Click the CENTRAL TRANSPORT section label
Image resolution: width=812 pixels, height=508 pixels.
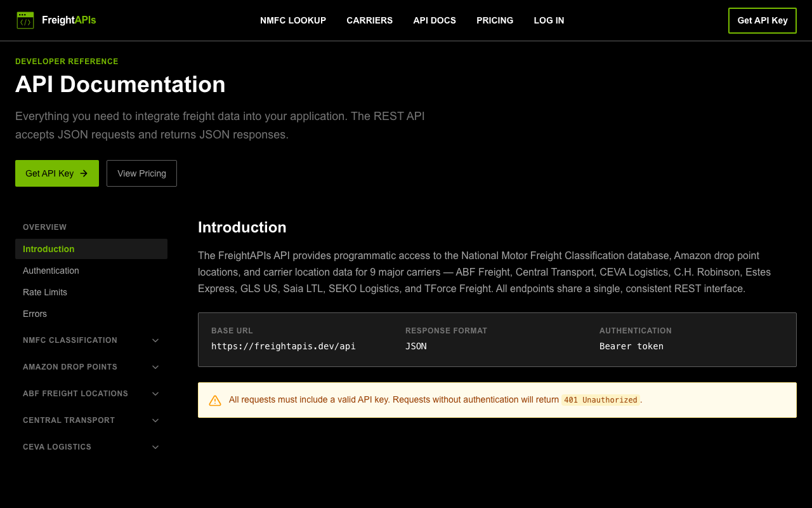[69, 420]
